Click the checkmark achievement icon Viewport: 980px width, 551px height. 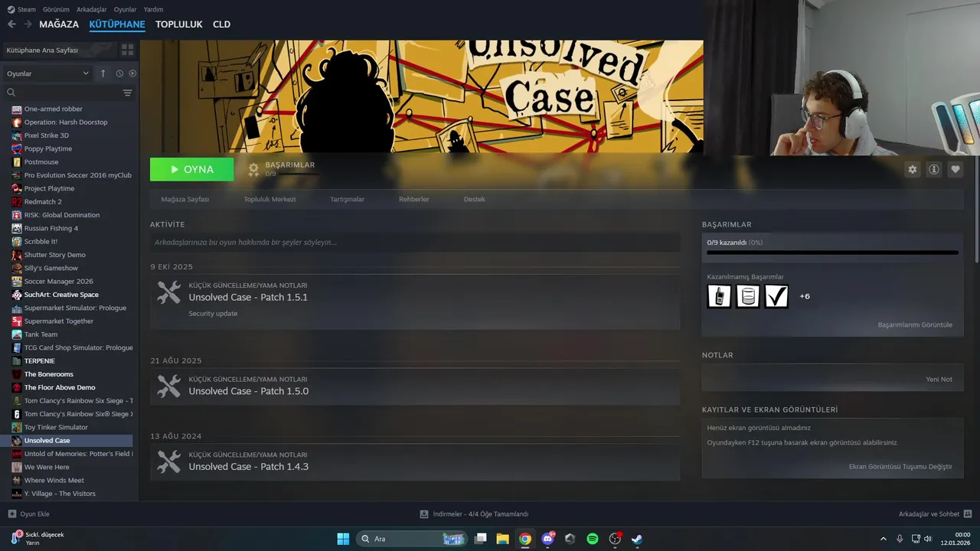[x=776, y=296]
